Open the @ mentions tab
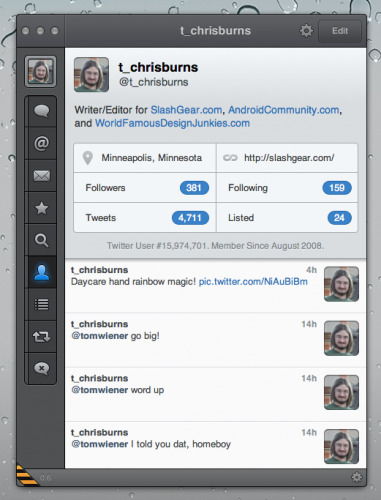 [x=41, y=143]
